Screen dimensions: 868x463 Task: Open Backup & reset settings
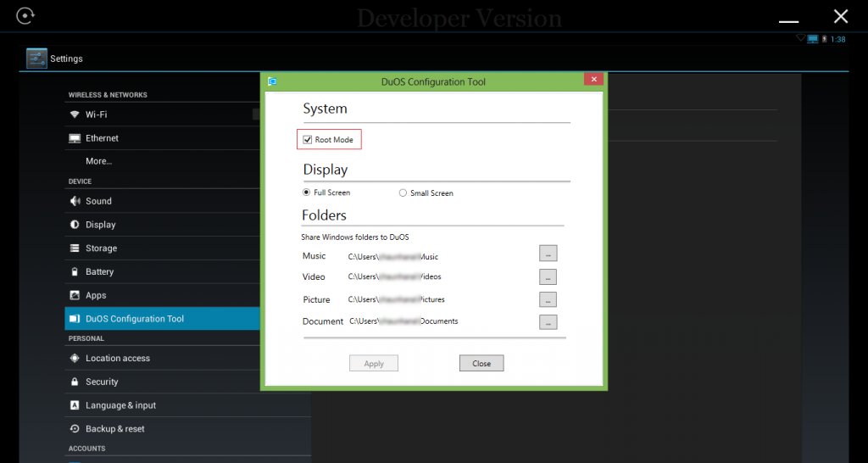tap(114, 429)
